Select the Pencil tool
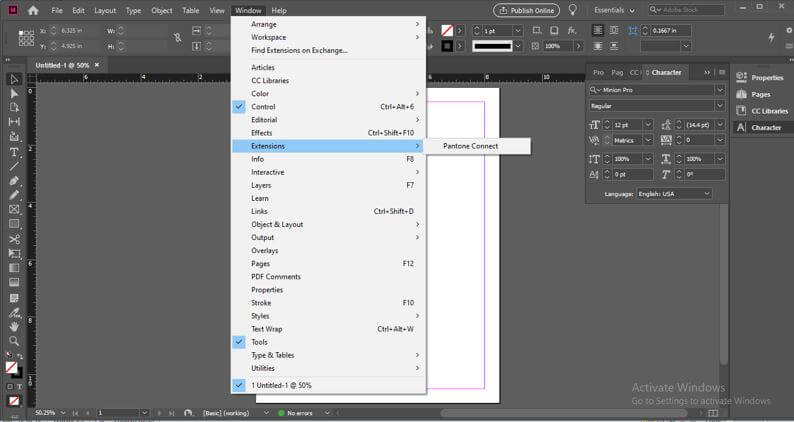This screenshot has width=794, height=422. coord(14,195)
